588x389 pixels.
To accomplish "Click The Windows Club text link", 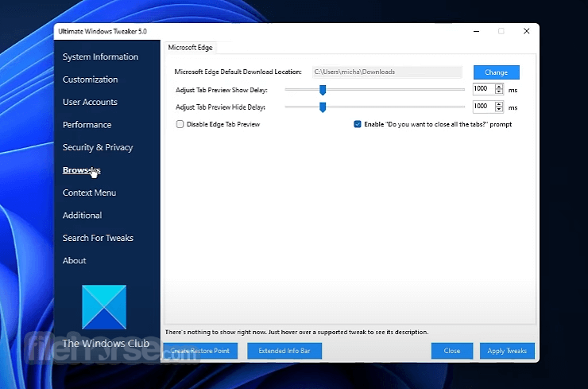I will click(x=106, y=343).
